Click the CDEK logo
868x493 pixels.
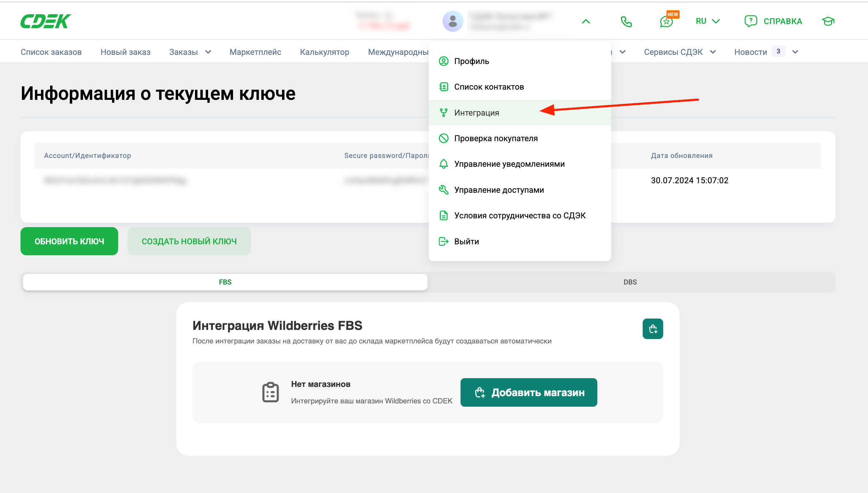pos(46,21)
